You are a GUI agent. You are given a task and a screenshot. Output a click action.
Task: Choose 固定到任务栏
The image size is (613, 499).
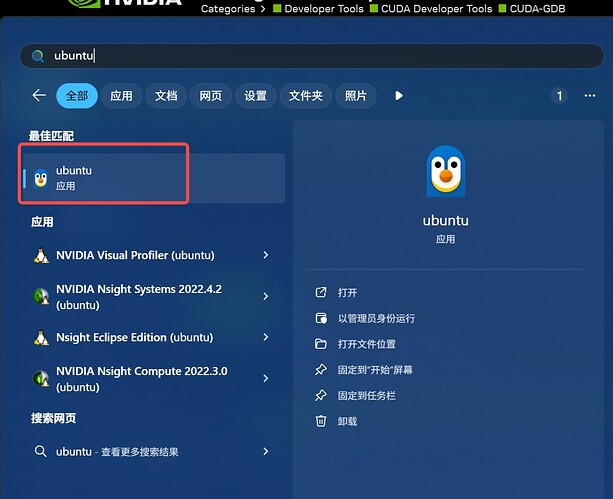(x=367, y=396)
